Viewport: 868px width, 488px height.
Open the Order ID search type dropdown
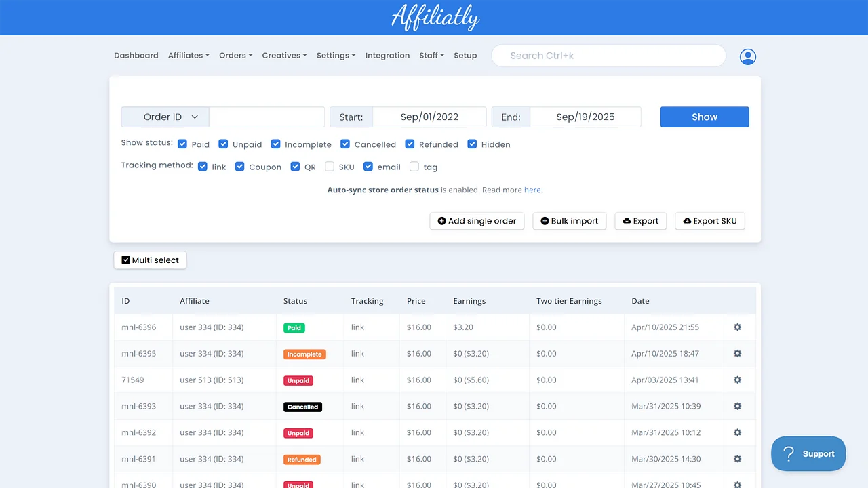(x=164, y=117)
